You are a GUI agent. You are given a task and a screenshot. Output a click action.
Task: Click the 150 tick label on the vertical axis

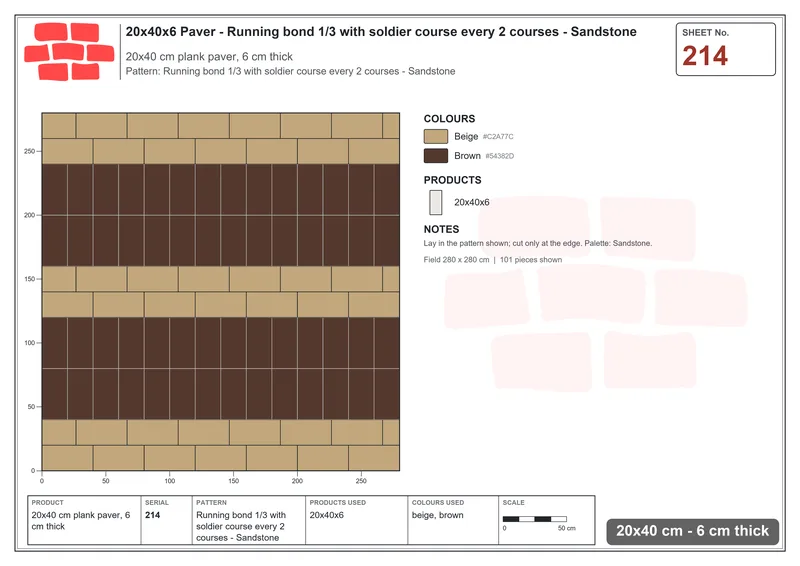click(30, 279)
